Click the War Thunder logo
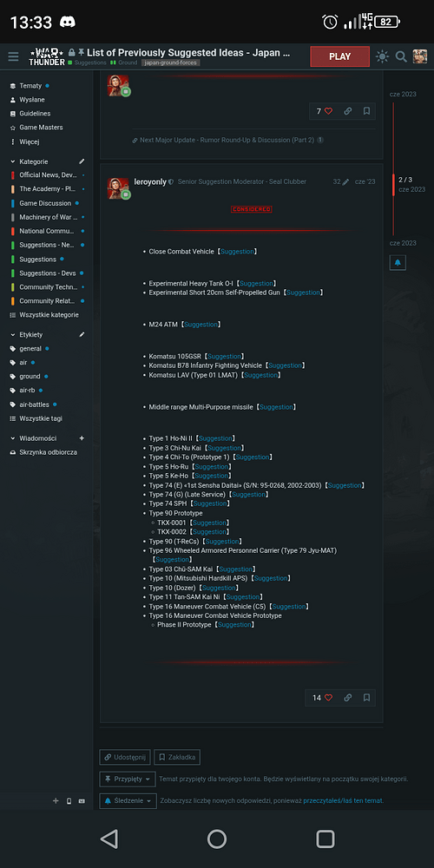Screen dimensions: 434x868 [x=47, y=56]
